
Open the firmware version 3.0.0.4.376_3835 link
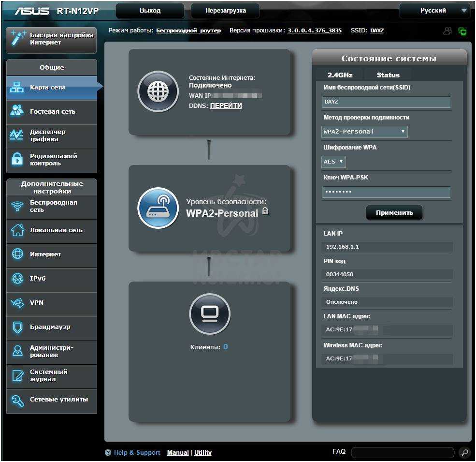point(314,30)
